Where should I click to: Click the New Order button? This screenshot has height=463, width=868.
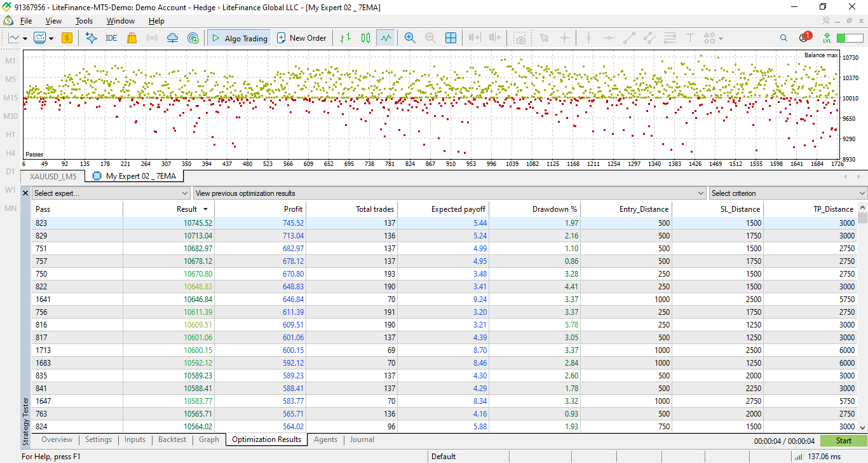[301, 38]
